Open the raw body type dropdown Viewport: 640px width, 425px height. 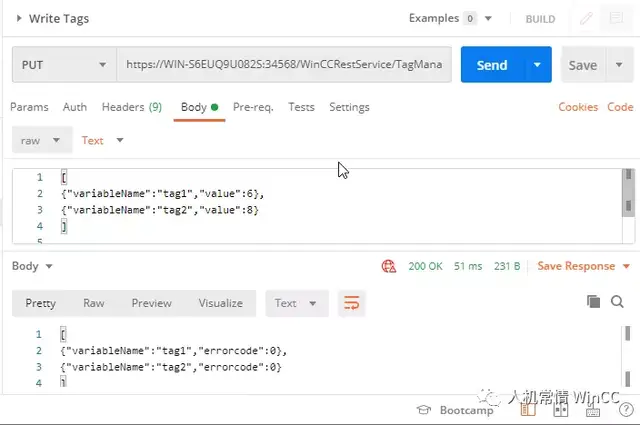pyautogui.click(x=41, y=141)
